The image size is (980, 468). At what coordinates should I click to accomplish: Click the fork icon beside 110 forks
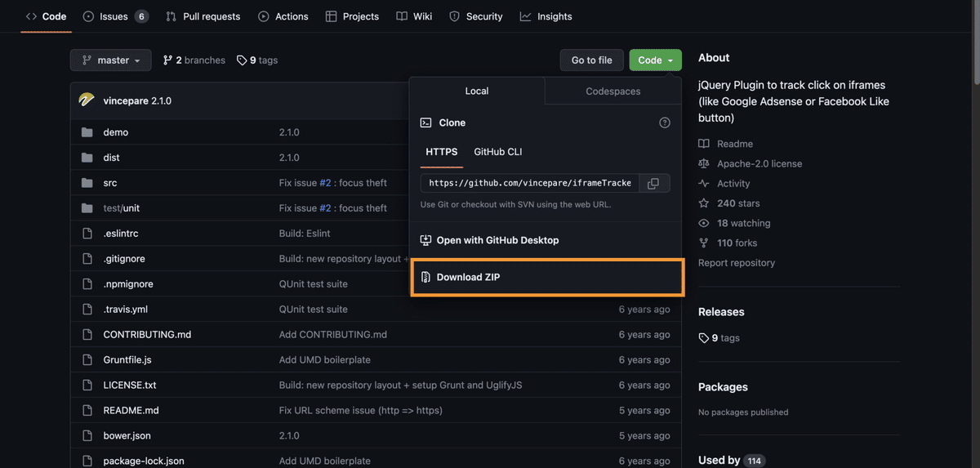click(704, 243)
